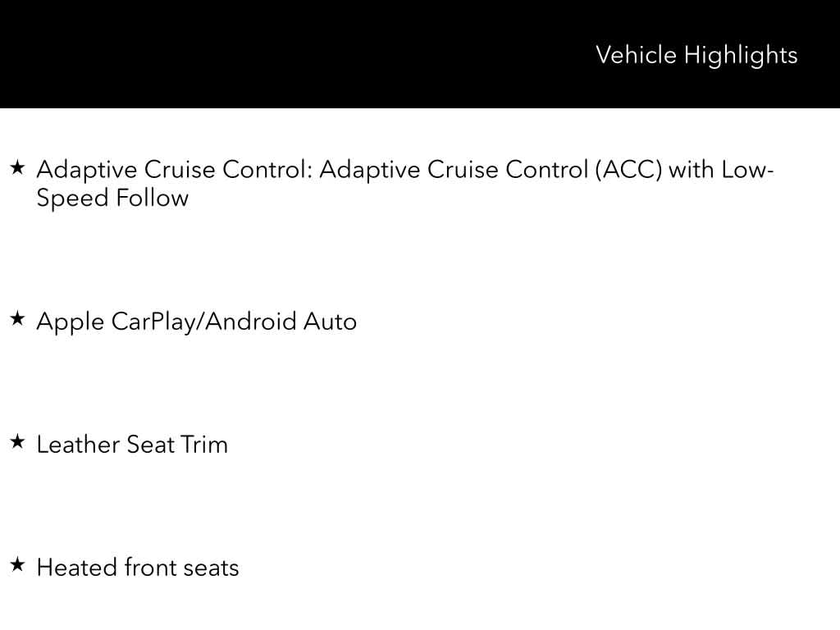Image resolution: width=840 pixels, height=630 pixels.
Task: Select the star bullet next to Leather Seat Trim
Action: [x=17, y=442]
